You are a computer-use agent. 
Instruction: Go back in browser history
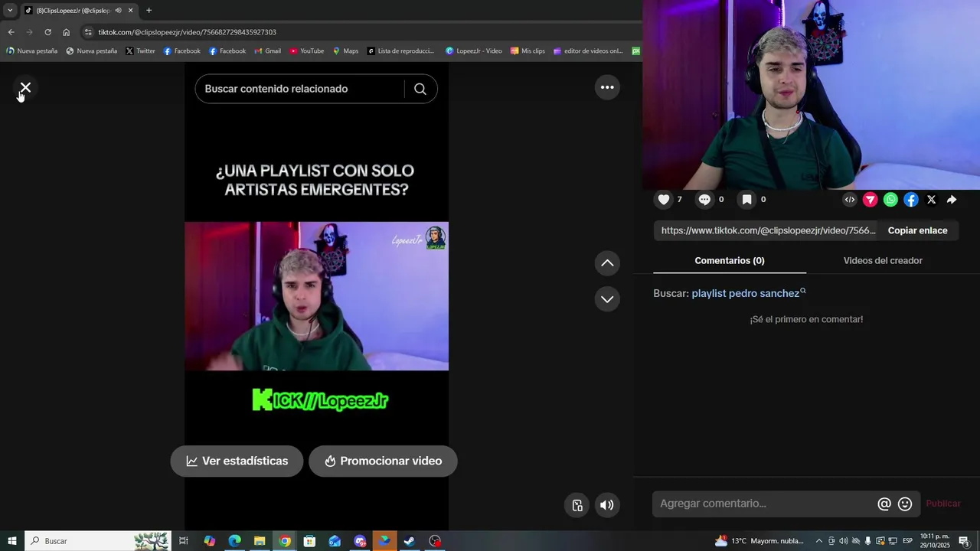point(11,32)
